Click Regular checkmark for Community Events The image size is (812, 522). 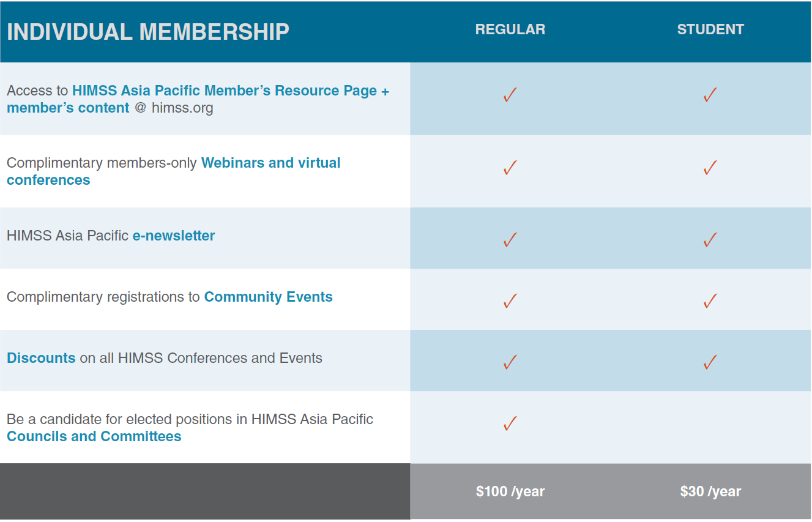510,301
